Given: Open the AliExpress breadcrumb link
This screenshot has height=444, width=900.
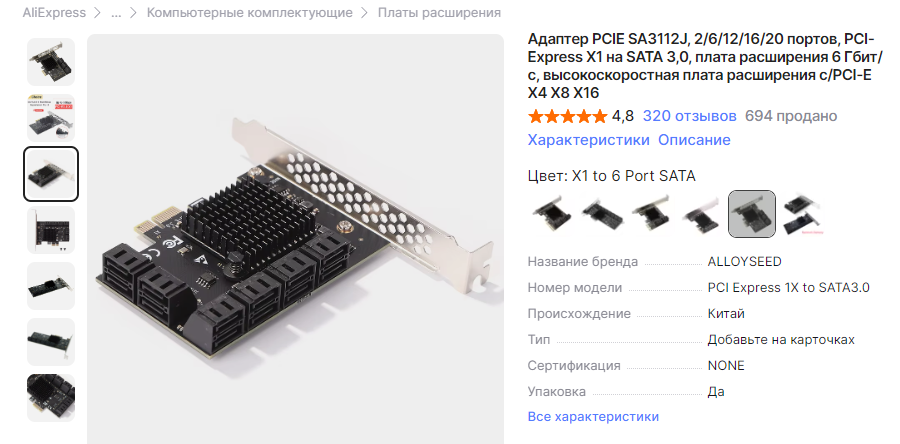Looking at the screenshot, I should coord(54,13).
